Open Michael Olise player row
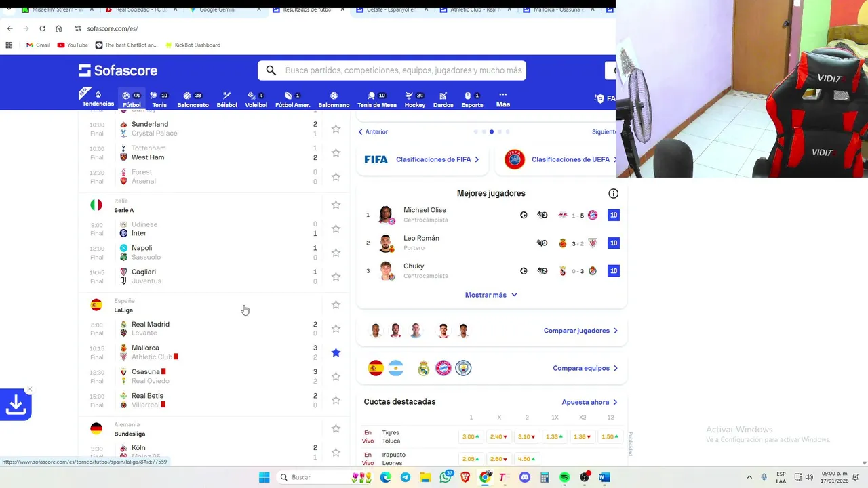Viewport: 868px width, 488px height. tap(492, 215)
